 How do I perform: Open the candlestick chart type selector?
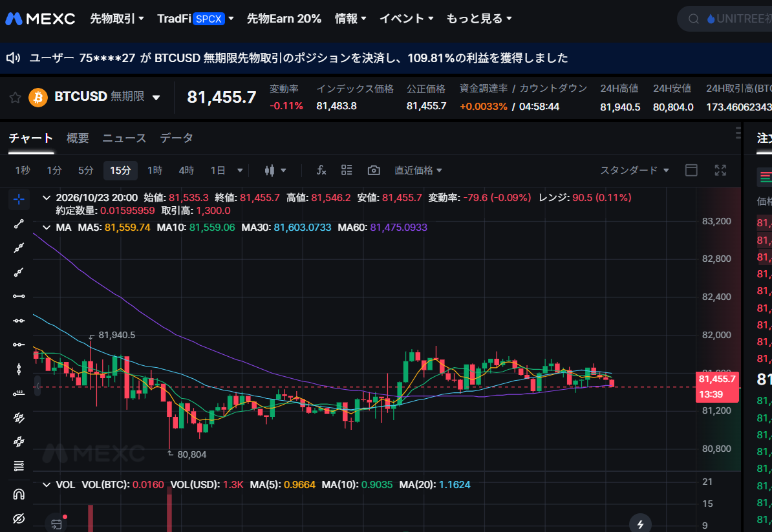(275, 170)
